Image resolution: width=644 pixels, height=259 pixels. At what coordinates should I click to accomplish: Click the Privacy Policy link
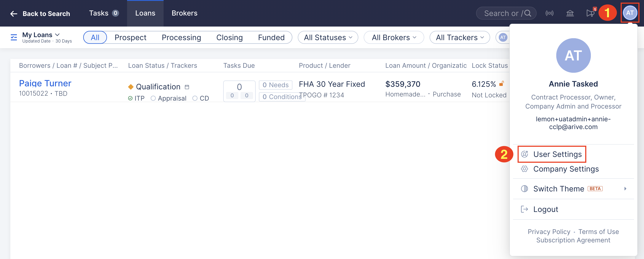coord(549,232)
